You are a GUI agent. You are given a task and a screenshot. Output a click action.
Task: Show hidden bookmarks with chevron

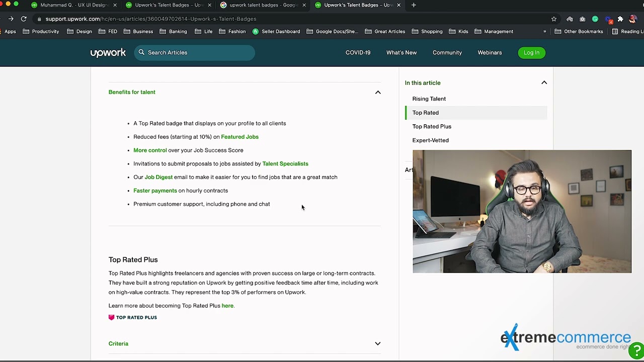point(544,31)
